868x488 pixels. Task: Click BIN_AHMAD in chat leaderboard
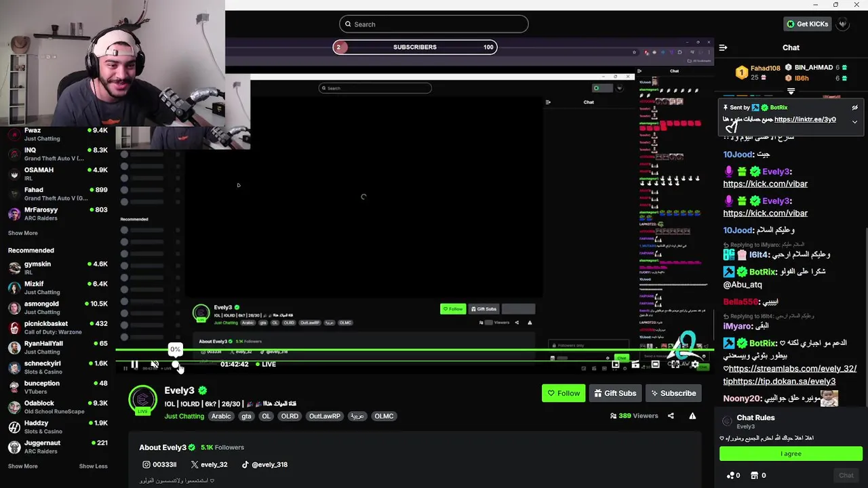814,68
